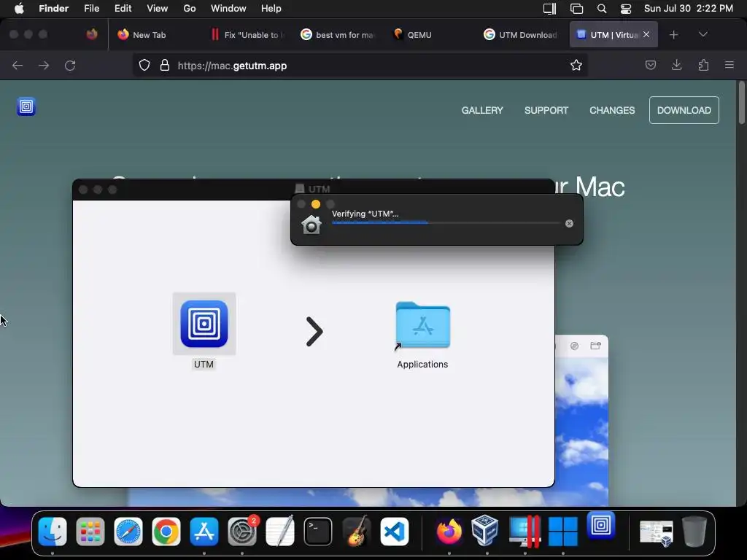This screenshot has width=747, height=560.
Task: Click the UTM logo on the webpage
Action: tap(26, 106)
